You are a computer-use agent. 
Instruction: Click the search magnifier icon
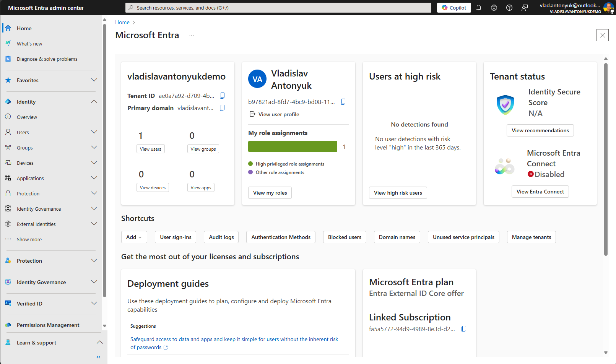(131, 8)
